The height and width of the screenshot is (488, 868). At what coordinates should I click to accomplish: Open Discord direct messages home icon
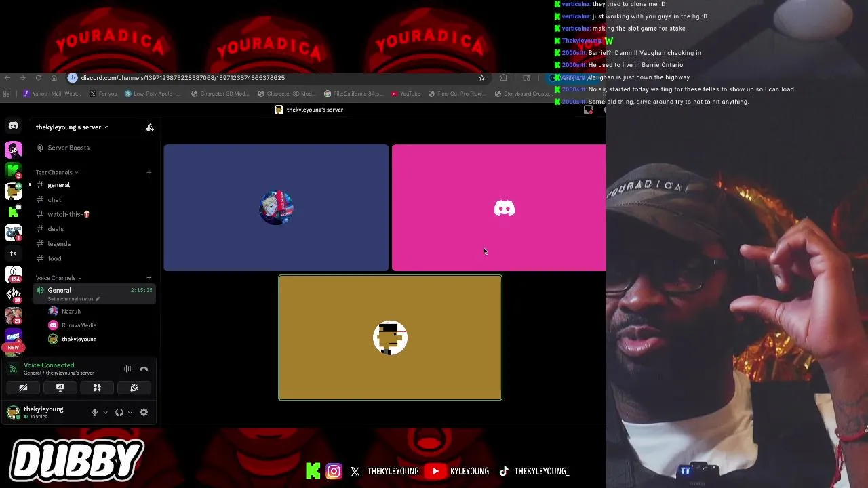(x=14, y=125)
